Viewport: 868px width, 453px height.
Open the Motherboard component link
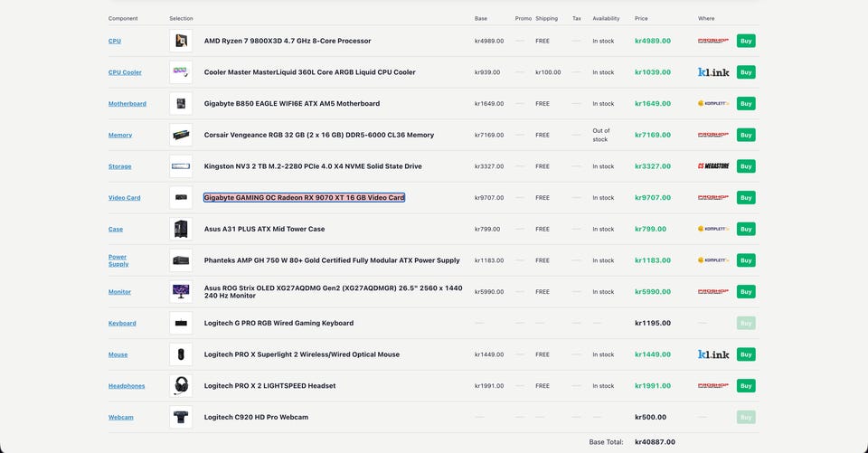click(127, 104)
